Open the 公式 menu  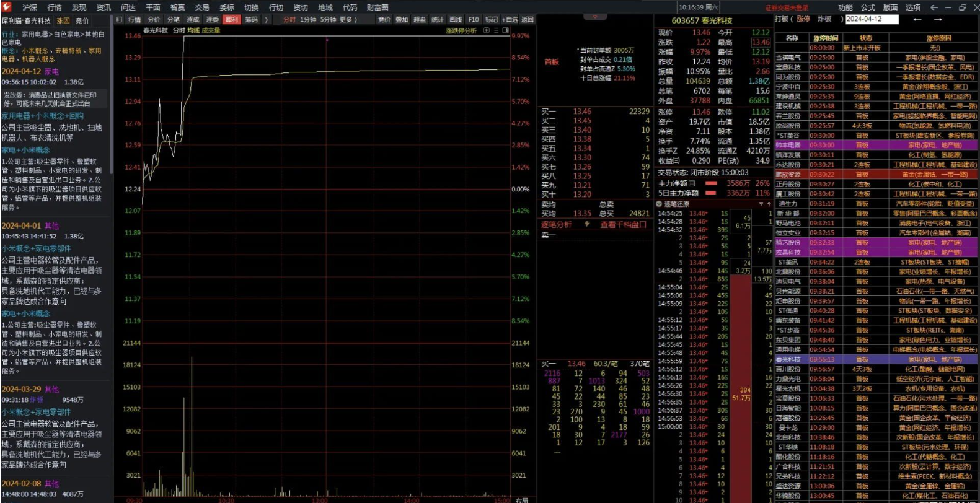point(868,7)
